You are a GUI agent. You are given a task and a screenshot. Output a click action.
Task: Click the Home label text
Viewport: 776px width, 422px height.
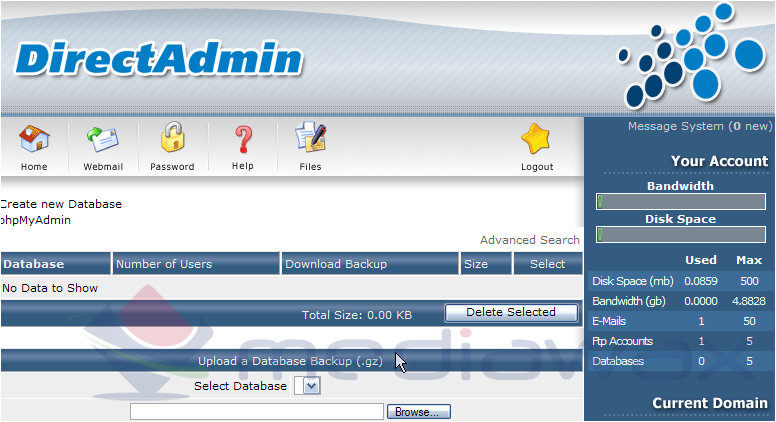point(34,167)
